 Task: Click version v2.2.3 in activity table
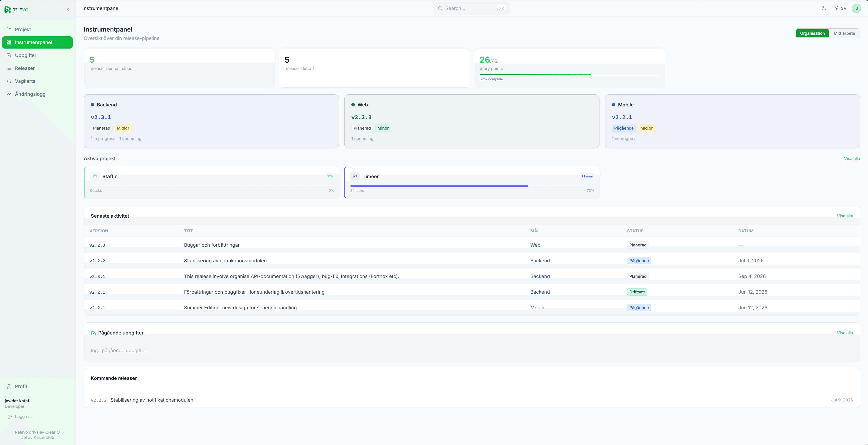point(97,245)
